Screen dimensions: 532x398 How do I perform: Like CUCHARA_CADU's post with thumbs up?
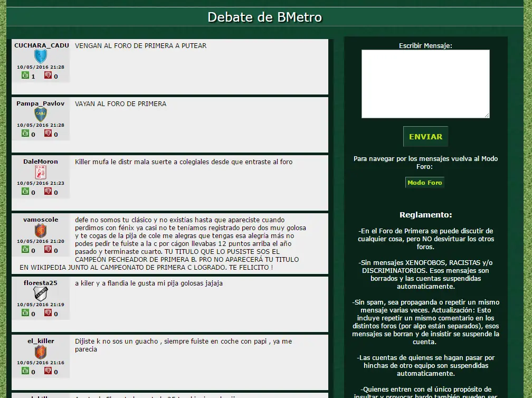tap(25, 75)
